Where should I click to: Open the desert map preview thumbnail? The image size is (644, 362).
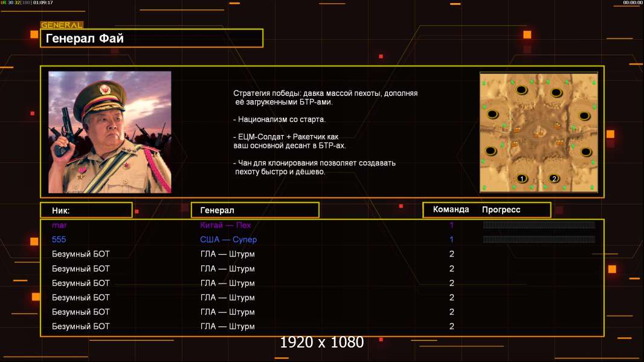(539, 132)
